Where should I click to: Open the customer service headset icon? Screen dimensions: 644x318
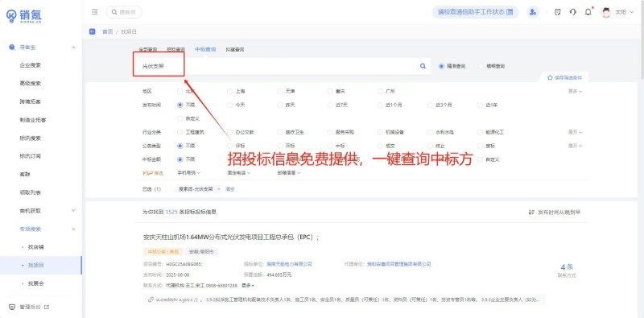(x=573, y=12)
